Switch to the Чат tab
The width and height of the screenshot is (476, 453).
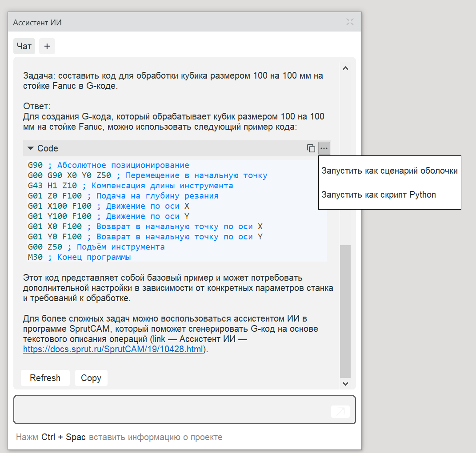pos(24,46)
